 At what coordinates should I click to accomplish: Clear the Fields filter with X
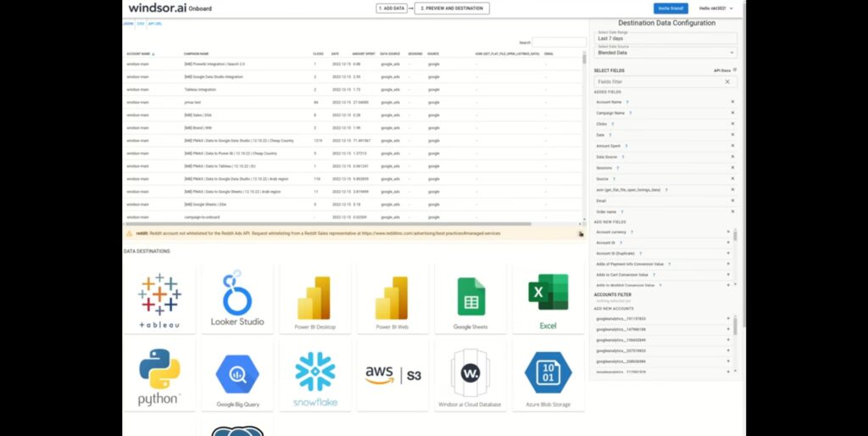pyautogui.click(x=727, y=81)
